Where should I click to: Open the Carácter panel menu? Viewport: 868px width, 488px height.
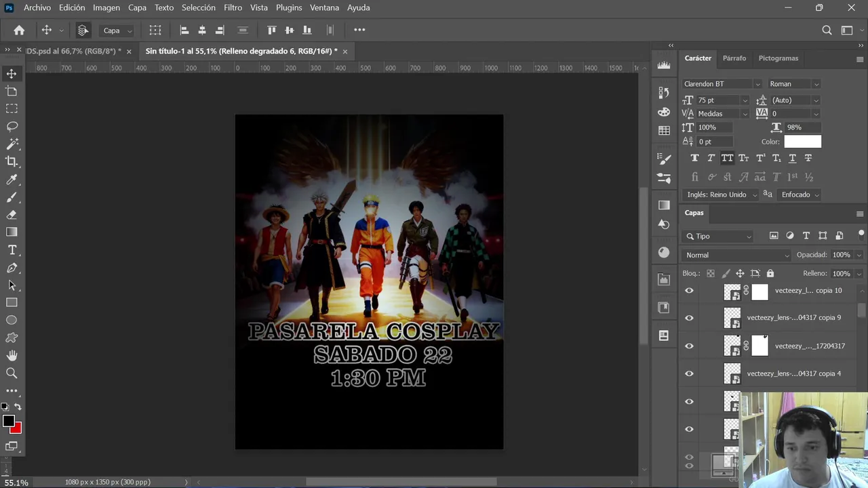point(860,59)
